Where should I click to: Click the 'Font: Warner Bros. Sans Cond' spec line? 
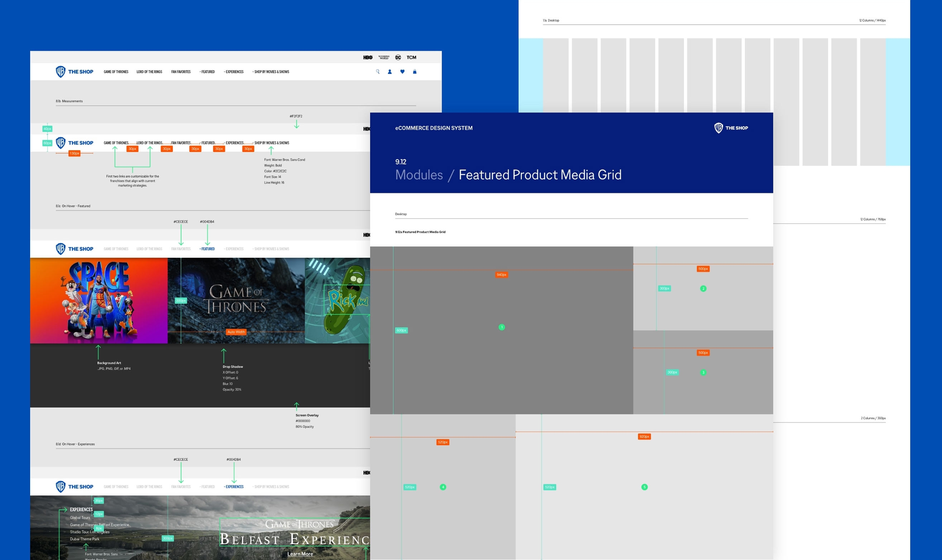pos(284,160)
